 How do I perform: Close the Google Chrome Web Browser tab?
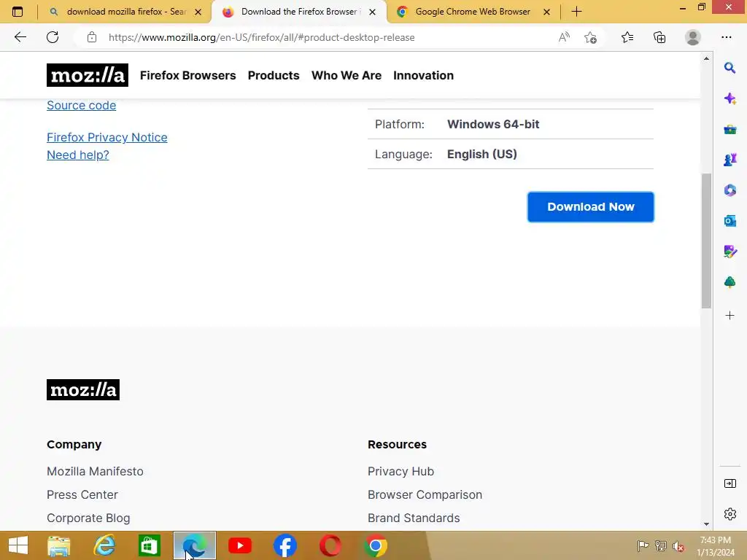[x=547, y=12]
